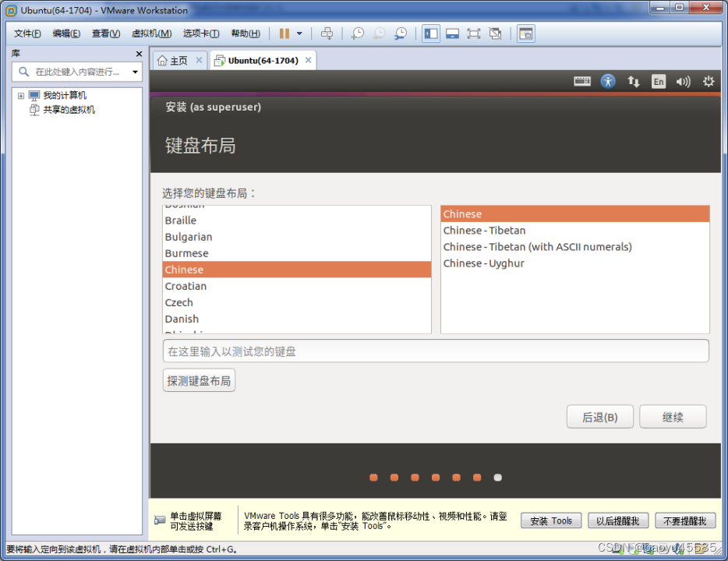Toggle the thumbnail bar icon
The height and width of the screenshot is (561, 728).
coord(452,34)
